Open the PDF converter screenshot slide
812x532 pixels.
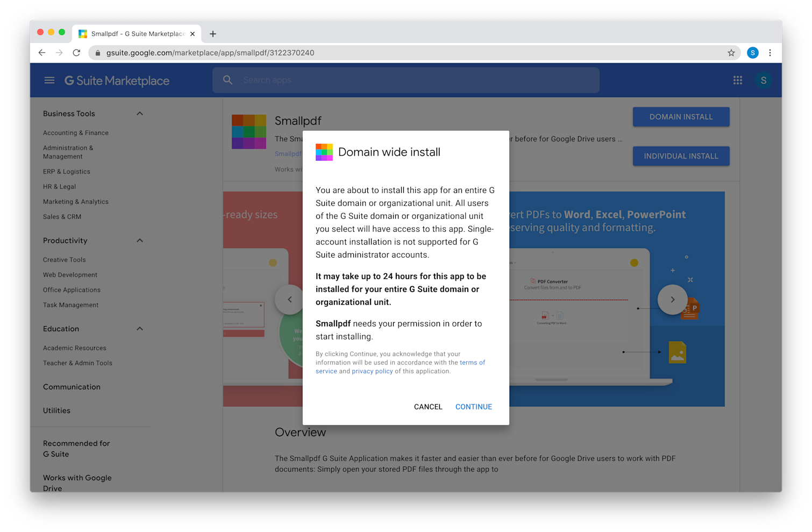point(616,299)
